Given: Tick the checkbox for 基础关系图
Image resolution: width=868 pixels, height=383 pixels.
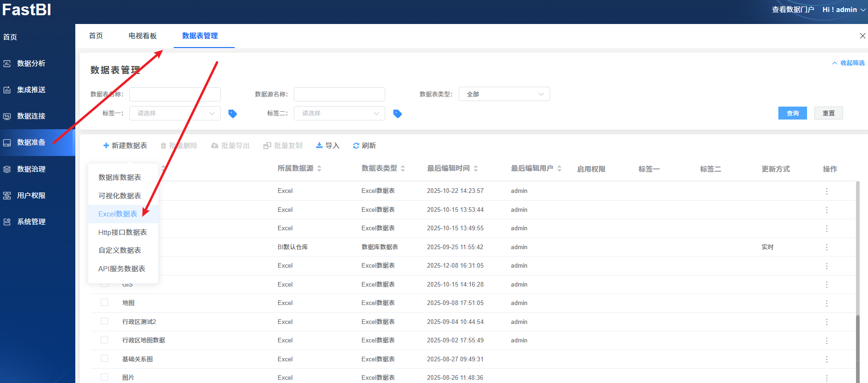Looking at the screenshot, I should pyautogui.click(x=104, y=359).
